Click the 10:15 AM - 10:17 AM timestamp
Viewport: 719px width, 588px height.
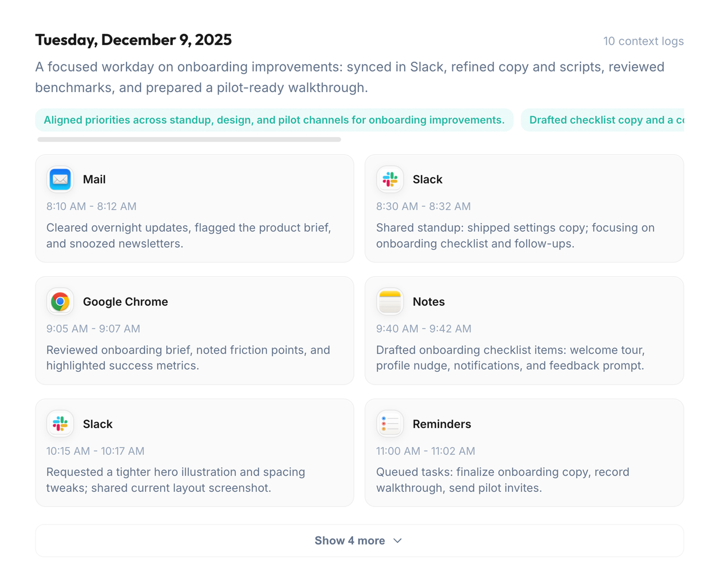[95, 451]
